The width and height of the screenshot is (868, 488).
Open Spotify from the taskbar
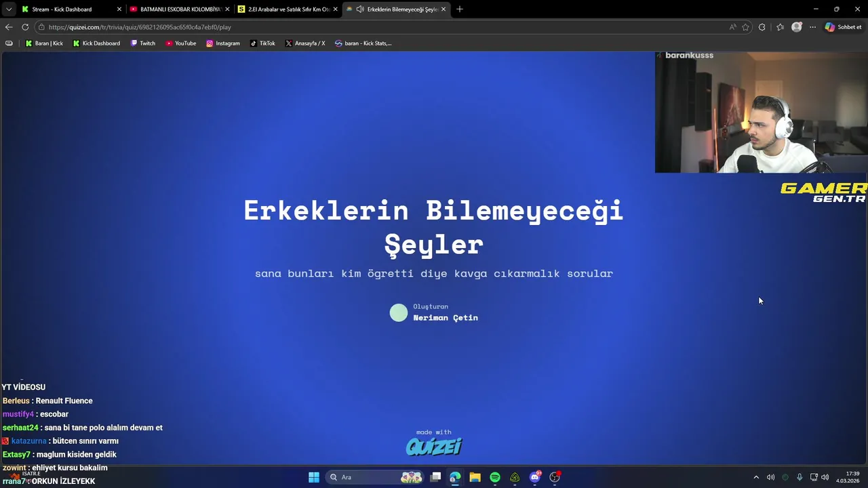tap(495, 477)
